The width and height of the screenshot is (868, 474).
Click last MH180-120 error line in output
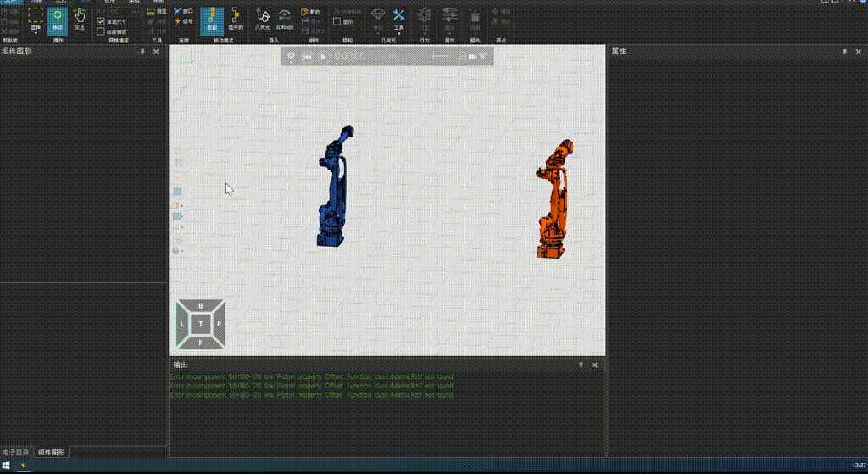coord(312,395)
